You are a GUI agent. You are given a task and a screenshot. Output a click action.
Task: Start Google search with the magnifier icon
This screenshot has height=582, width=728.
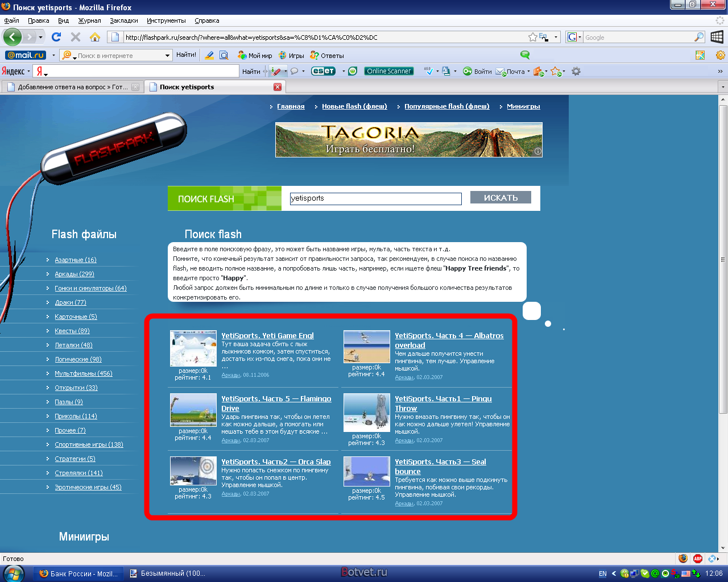(699, 37)
